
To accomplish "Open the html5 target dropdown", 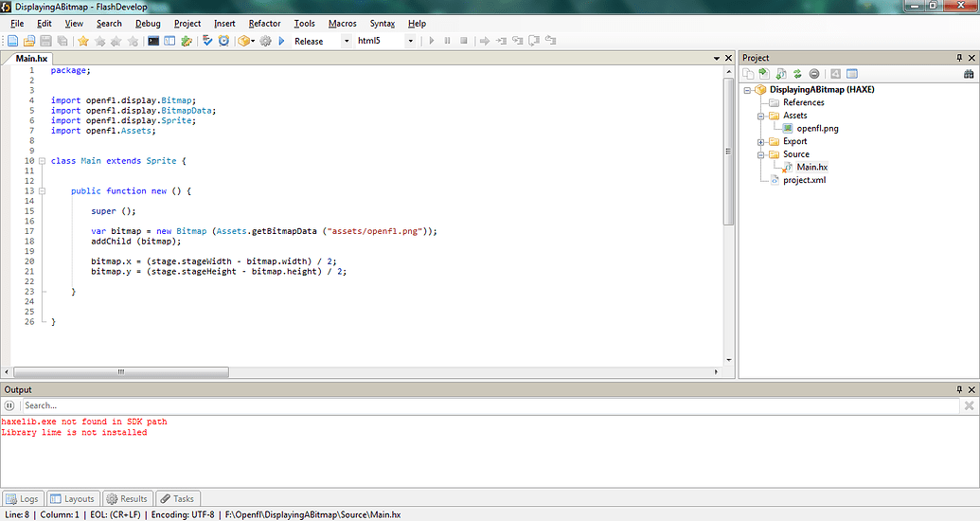I will coord(411,41).
